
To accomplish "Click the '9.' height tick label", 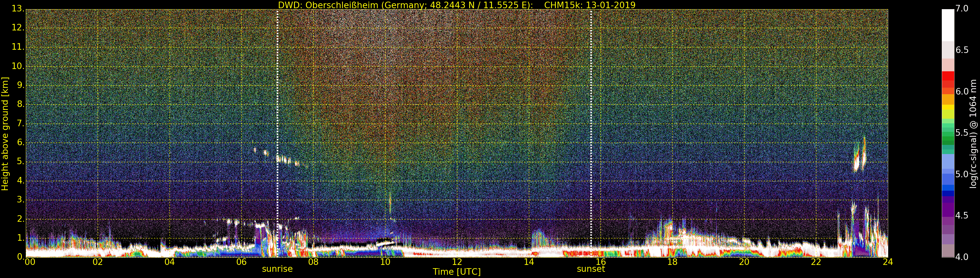I will coord(20,85).
